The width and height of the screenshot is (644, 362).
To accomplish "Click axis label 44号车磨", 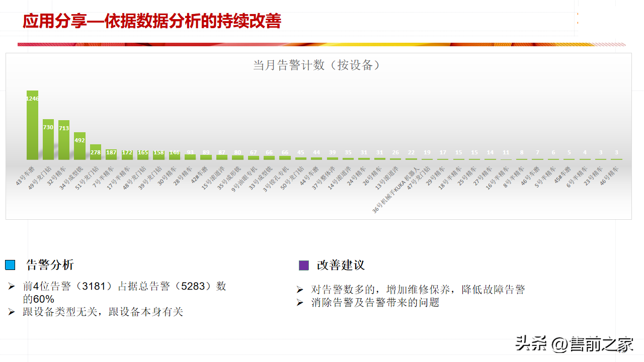I will [x=309, y=175].
